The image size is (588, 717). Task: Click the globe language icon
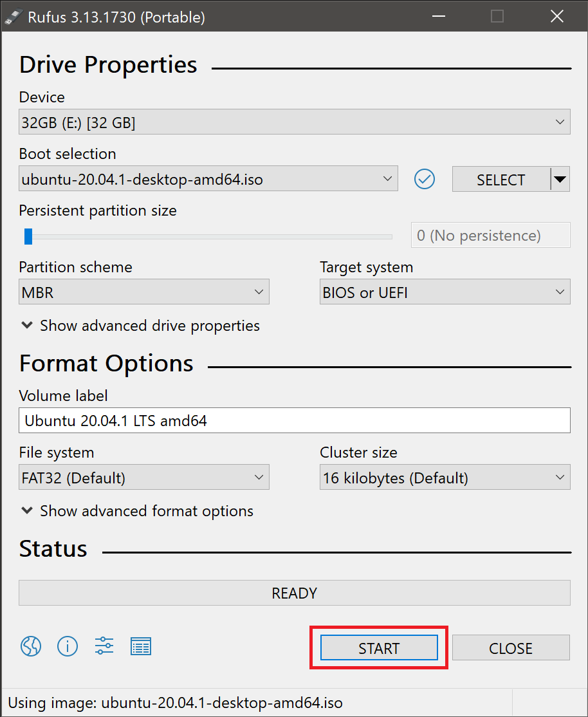click(x=31, y=646)
